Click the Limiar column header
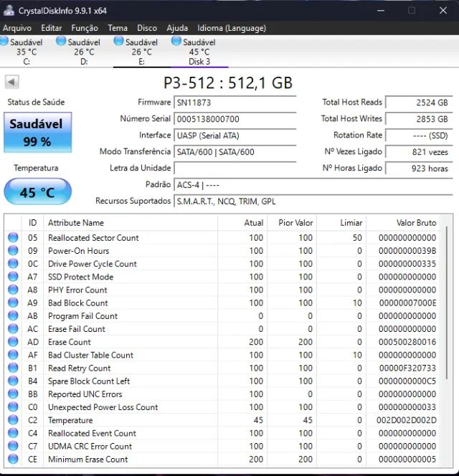This screenshot has height=476, width=459. [341, 223]
